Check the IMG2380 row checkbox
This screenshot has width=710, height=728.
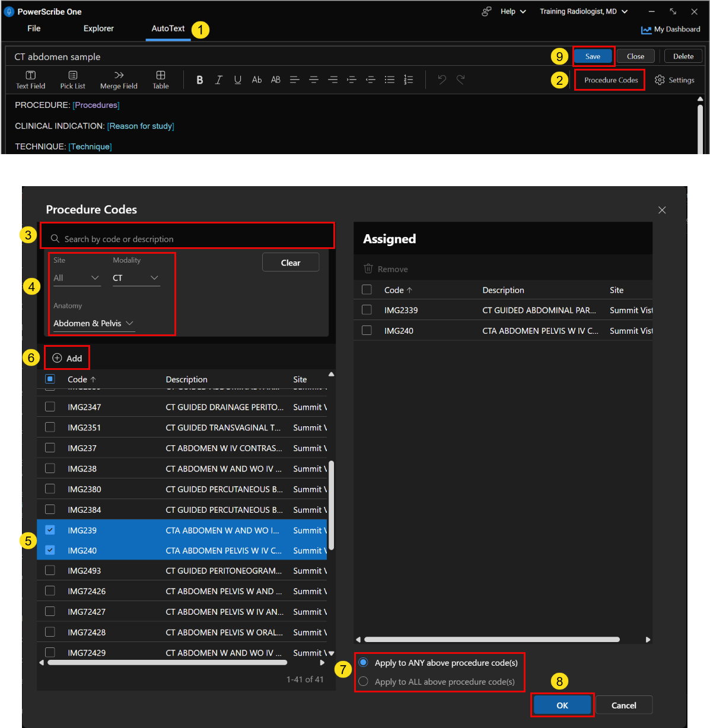pos(50,488)
